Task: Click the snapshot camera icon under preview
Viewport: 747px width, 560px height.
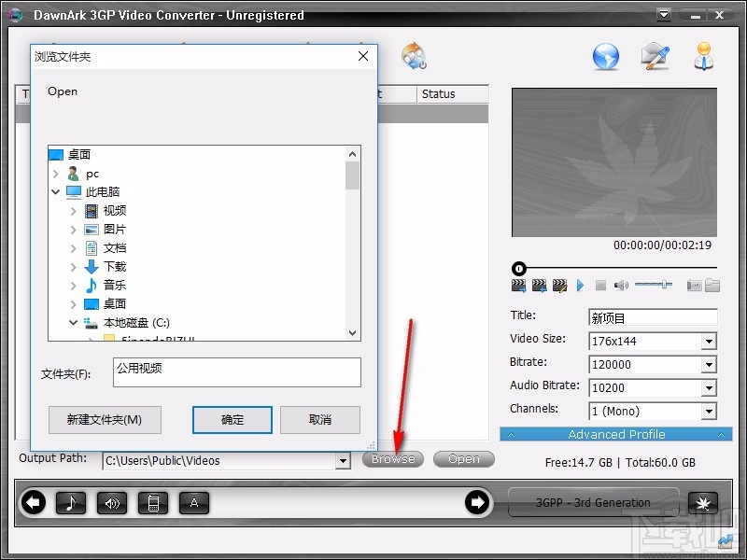Action: click(694, 285)
